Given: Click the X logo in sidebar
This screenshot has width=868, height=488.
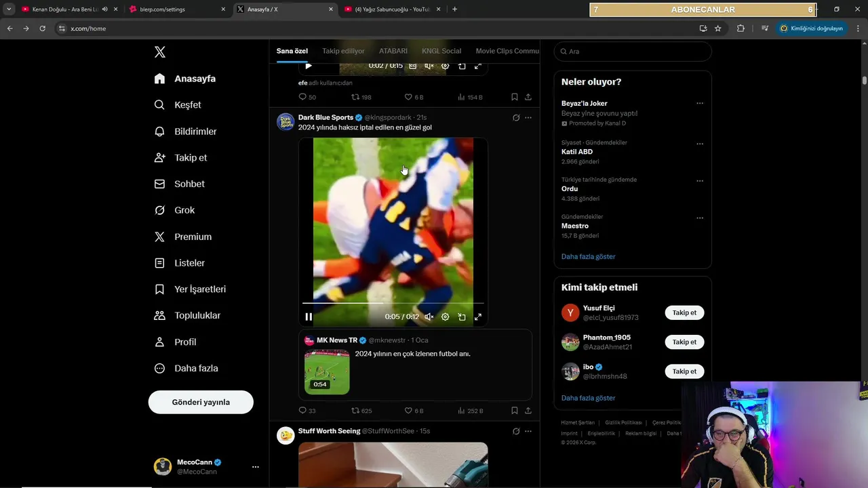Looking at the screenshot, I should [159, 52].
